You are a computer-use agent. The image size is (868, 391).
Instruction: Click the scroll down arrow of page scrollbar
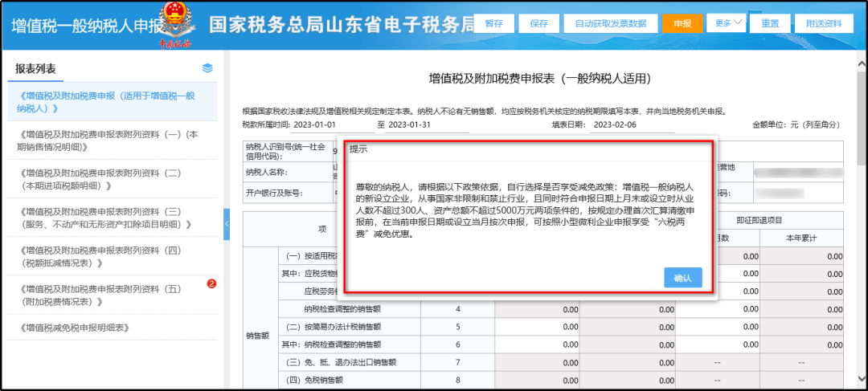coord(861,378)
